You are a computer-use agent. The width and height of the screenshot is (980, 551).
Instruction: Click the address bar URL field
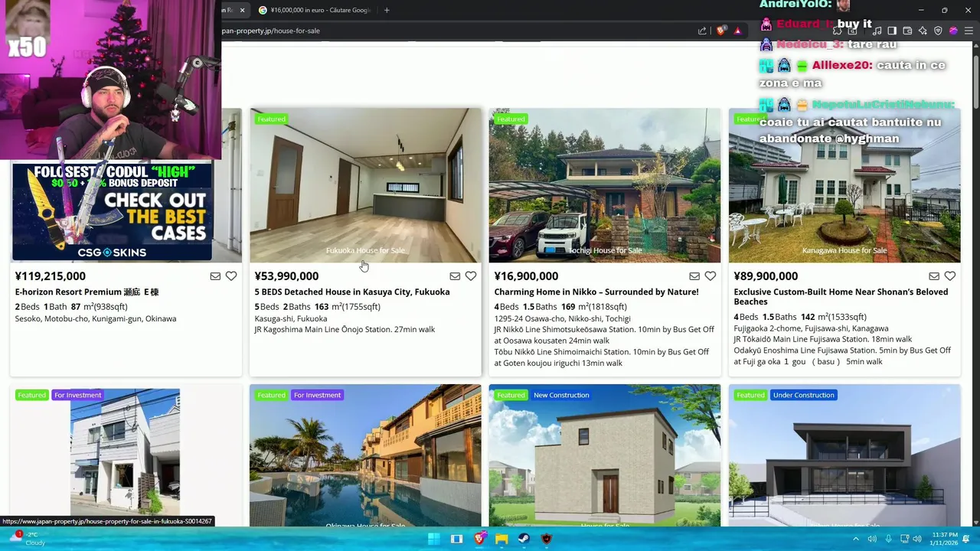(x=459, y=31)
